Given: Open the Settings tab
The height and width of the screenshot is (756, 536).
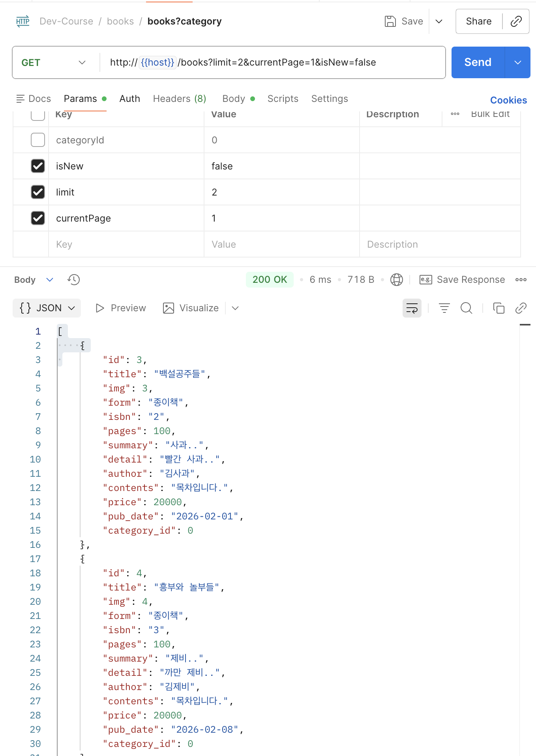Looking at the screenshot, I should click(330, 99).
